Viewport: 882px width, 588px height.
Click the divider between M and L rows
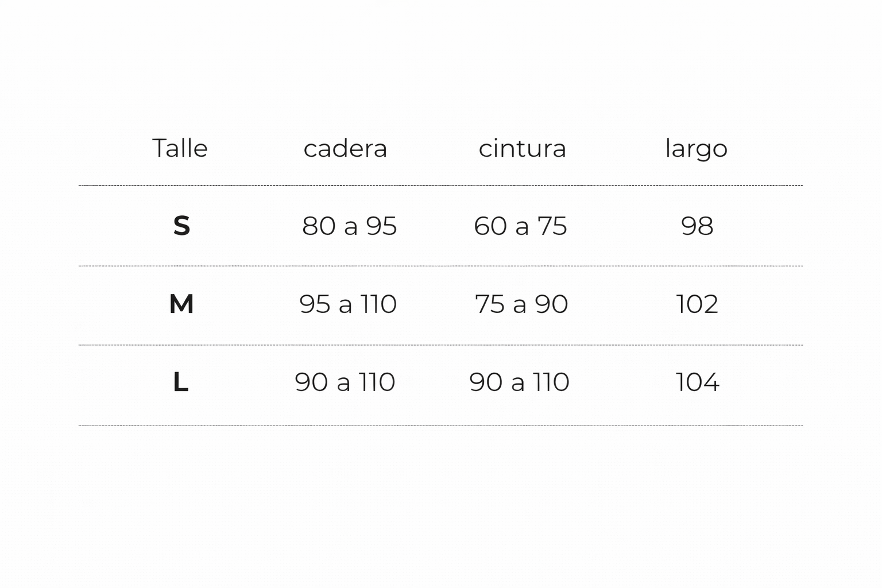(x=440, y=345)
